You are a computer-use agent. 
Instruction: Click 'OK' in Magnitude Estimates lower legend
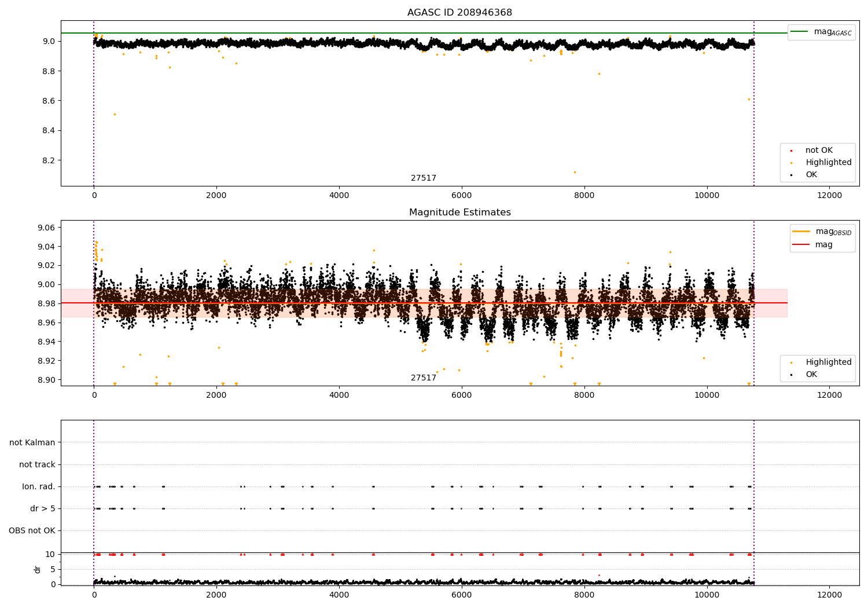(x=811, y=375)
